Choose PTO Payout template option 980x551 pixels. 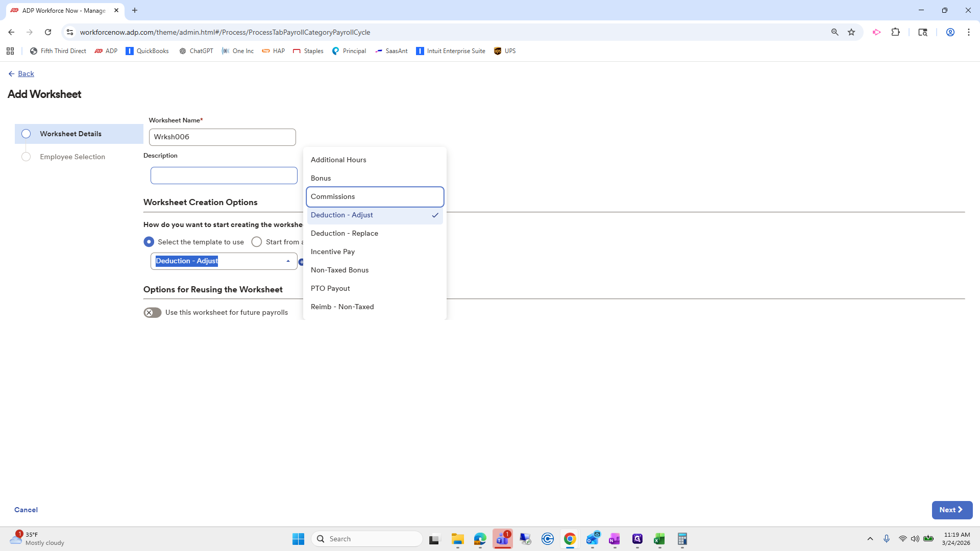330,289
